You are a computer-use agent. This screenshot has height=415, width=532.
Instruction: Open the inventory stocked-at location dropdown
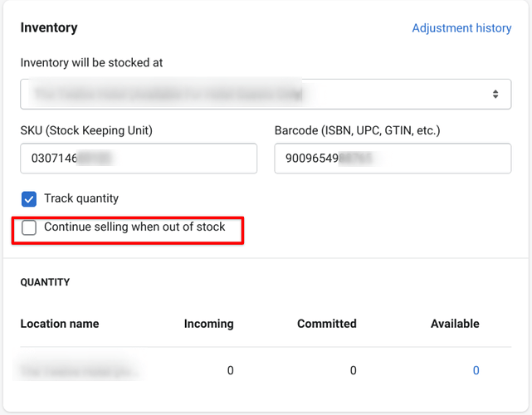[249, 94]
